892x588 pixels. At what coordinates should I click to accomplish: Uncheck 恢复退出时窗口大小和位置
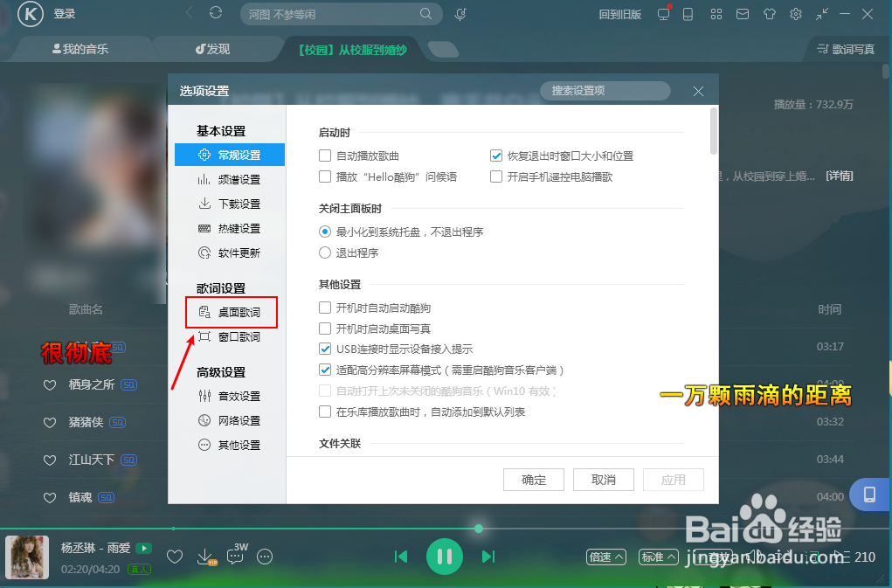tap(496, 156)
